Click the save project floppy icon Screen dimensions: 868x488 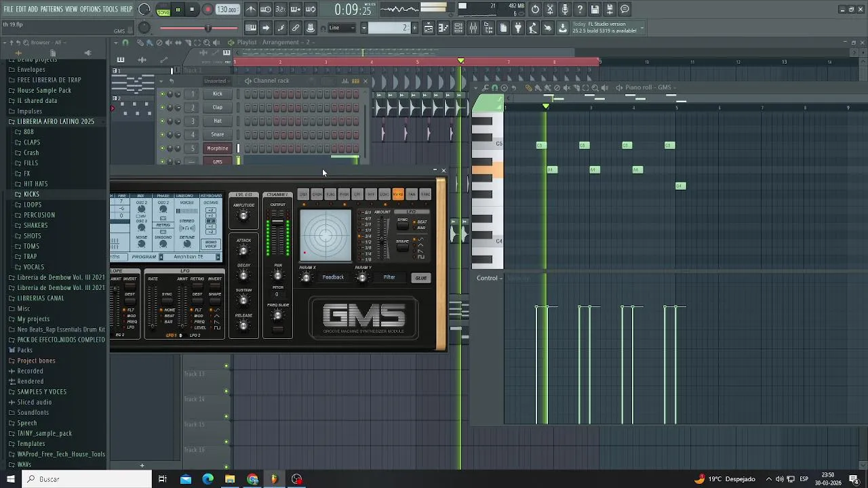pyautogui.click(x=595, y=9)
